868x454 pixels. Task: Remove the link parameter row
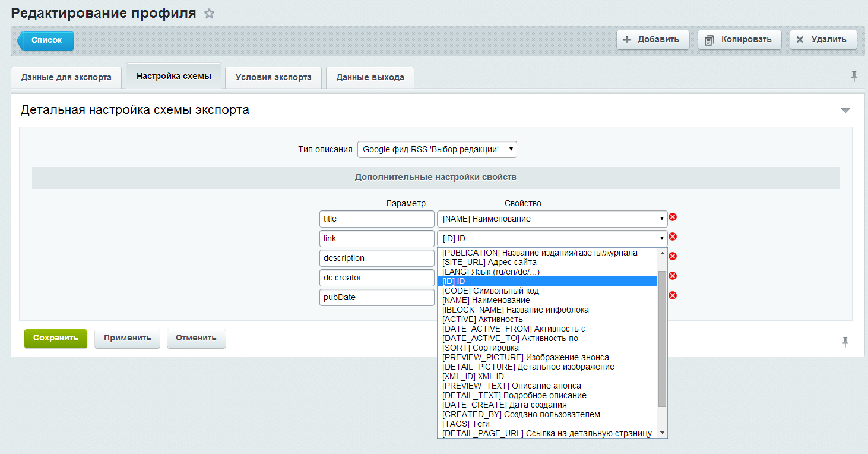[x=673, y=237]
